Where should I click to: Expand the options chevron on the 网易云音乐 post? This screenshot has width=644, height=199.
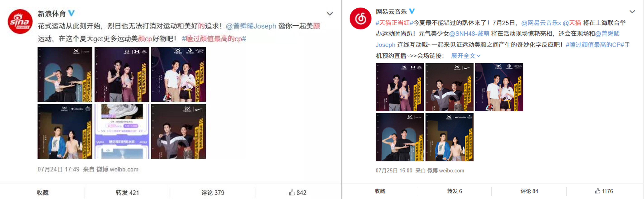coord(632,12)
